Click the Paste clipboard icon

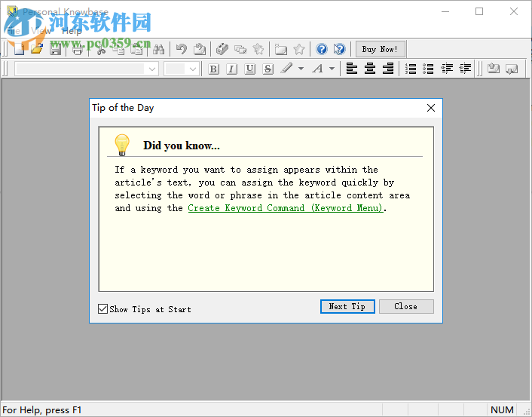(136, 50)
